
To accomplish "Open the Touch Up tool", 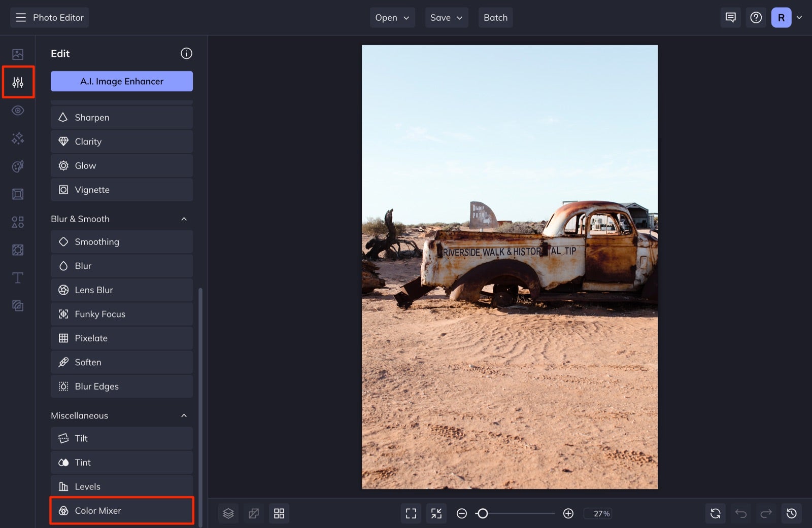I will 18,110.
